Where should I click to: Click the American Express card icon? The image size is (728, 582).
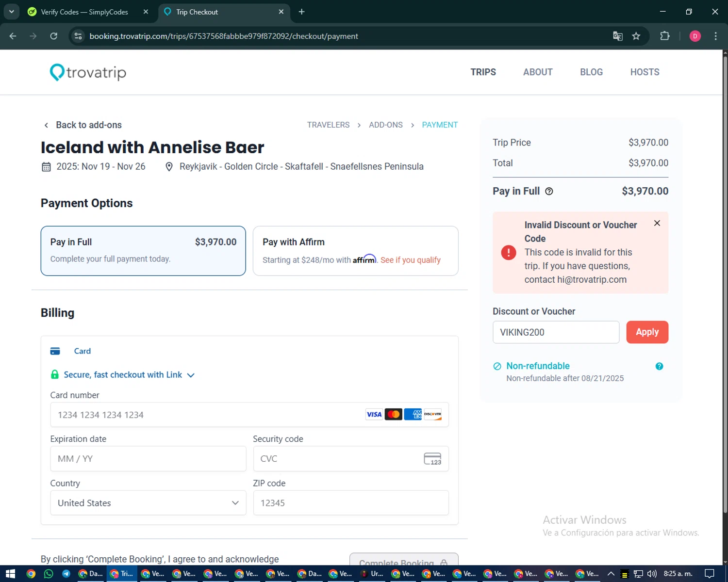pyautogui.click(x=413, y=414)
